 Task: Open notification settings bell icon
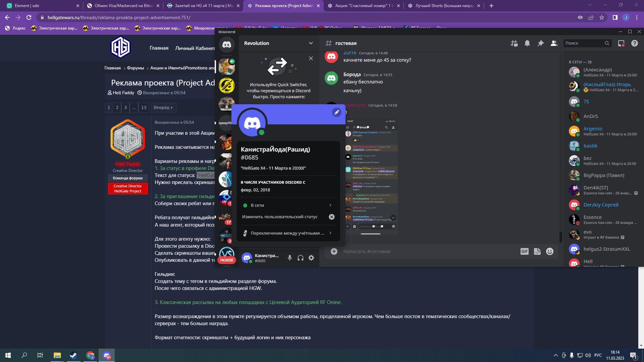coord(527,43)
